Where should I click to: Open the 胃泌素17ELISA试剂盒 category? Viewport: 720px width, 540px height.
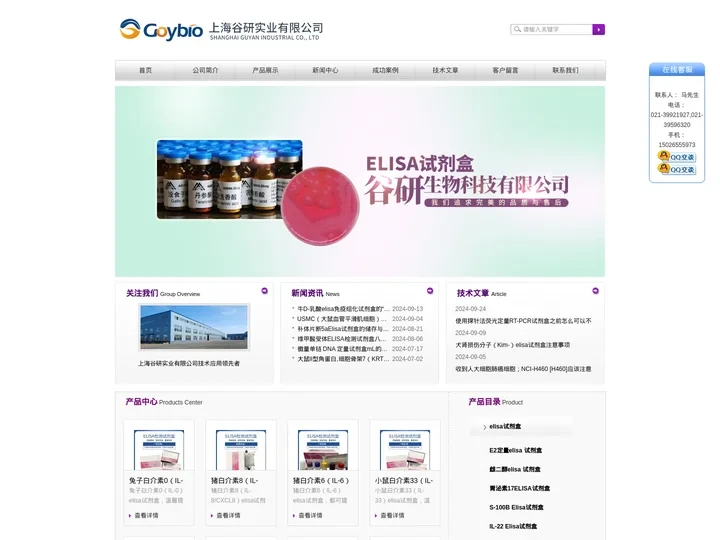519,488
